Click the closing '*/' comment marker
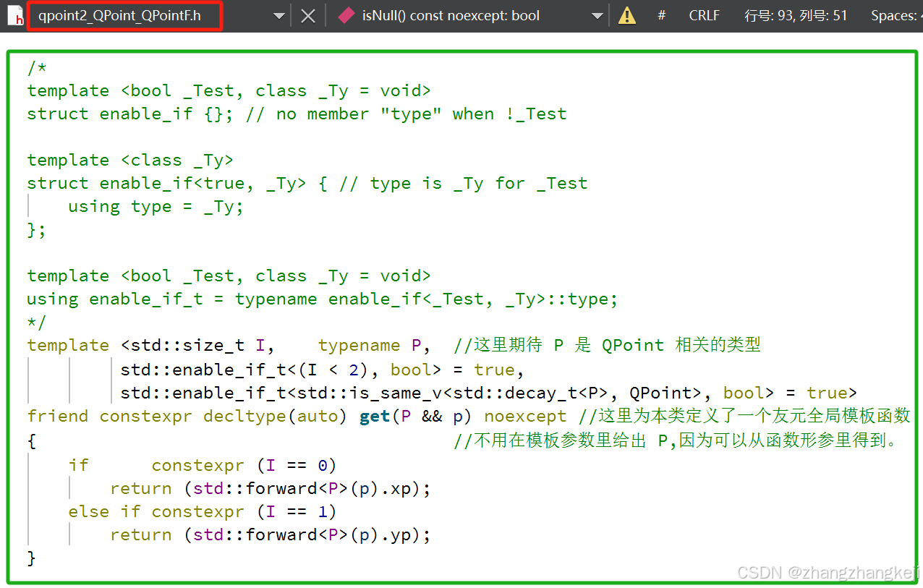Viewport: 923px width, 588px height. point(37,323)
